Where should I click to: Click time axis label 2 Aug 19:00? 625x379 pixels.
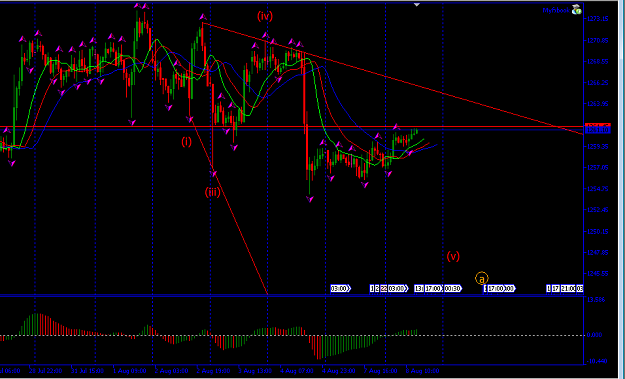pyautogui.click(x=213, y=371)
